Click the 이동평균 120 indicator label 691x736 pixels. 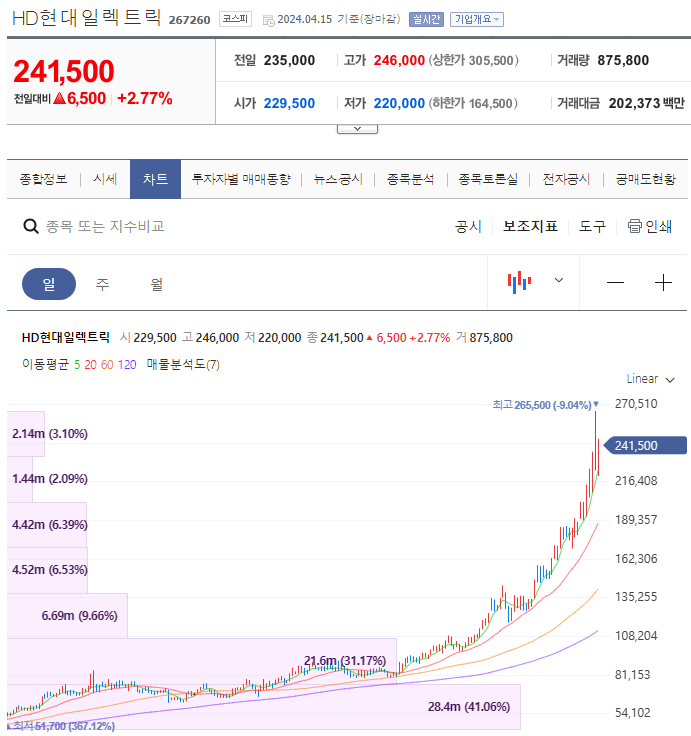pos(127,365)
